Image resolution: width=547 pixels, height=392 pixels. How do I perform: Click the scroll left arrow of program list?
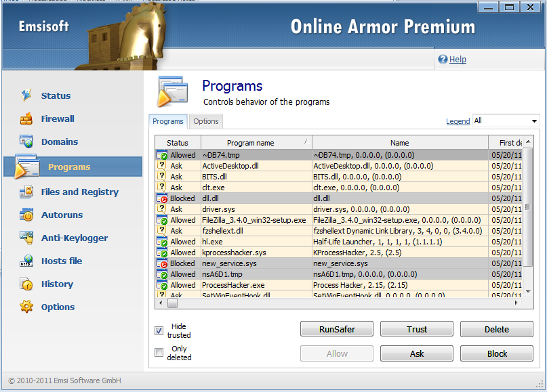point(161,303)
